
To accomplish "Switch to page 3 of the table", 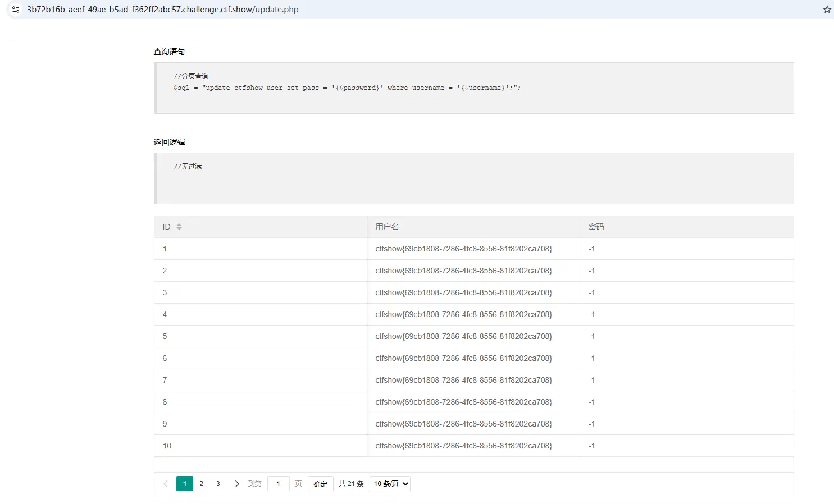I will point(218,484).
